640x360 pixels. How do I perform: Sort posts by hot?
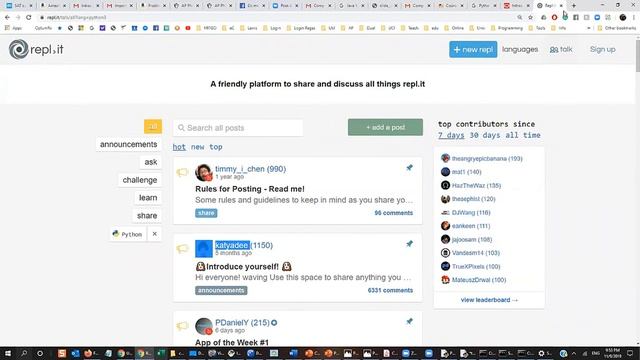(x=179, y=147)
